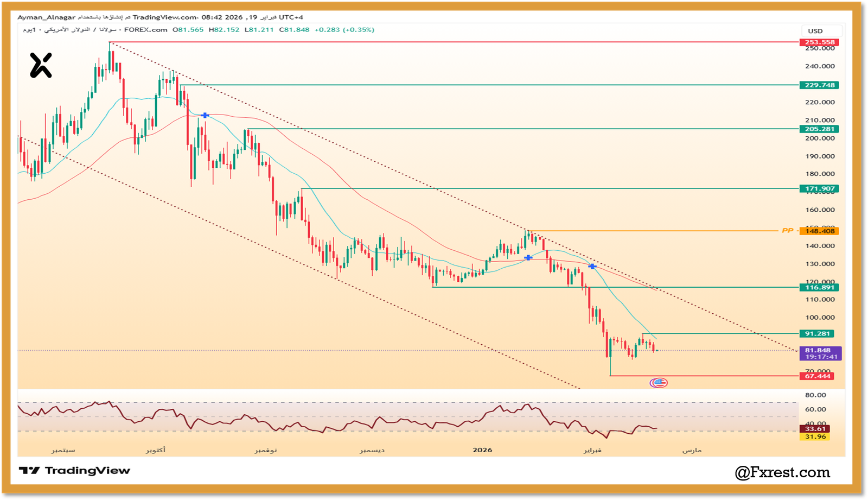Select the blue cross marker in October
Image resolution: width=868 pixels, height=500 pixels.
point(205,115)
